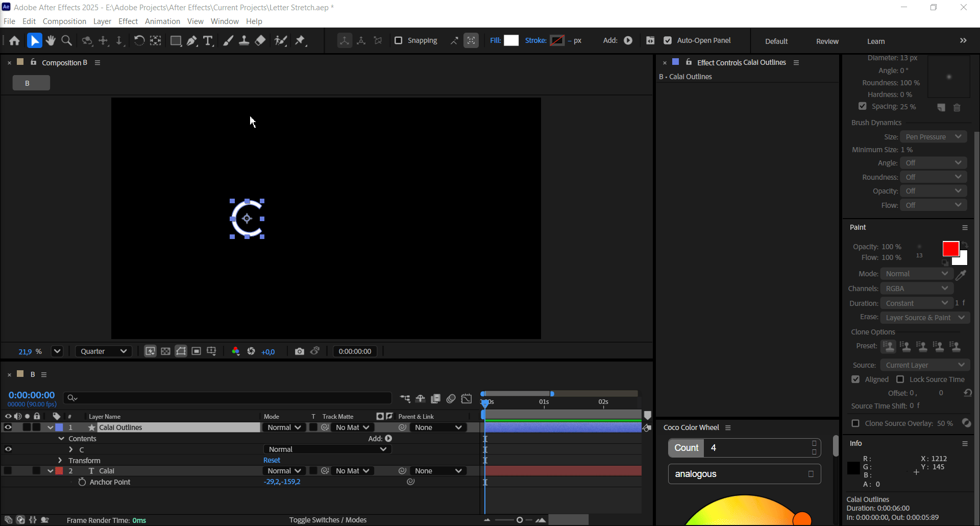Toggle the Snapping checkbox

tap(399, 40)
